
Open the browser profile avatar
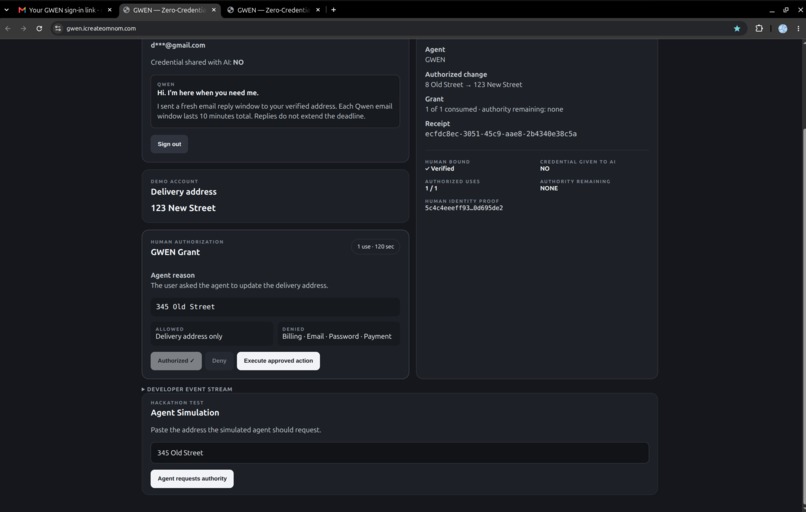(782, 29)
